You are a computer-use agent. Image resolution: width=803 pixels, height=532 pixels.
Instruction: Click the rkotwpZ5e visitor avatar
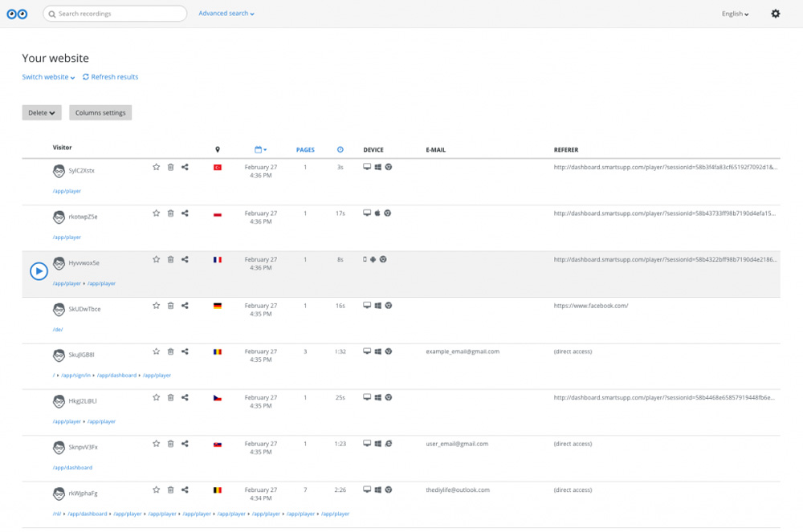pos(59,217)
